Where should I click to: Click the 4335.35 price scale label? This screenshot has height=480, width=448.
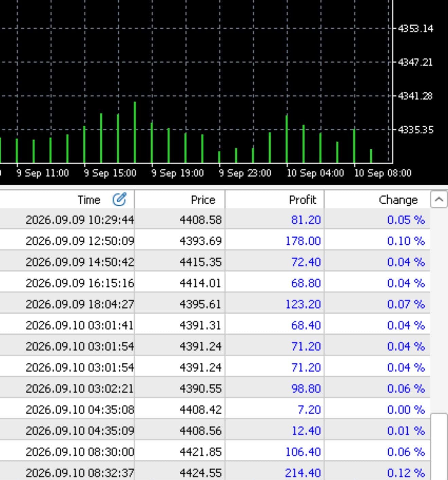coord(415,130)
